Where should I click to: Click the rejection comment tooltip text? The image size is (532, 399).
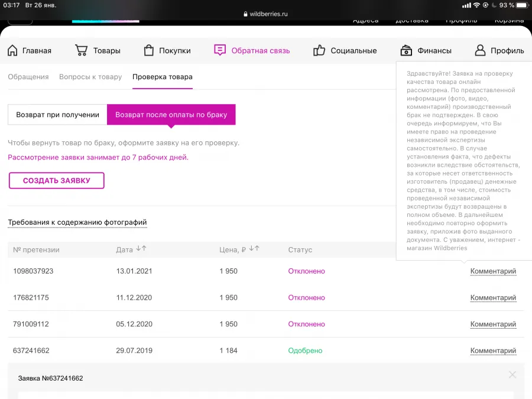click(x=463, y=160)
